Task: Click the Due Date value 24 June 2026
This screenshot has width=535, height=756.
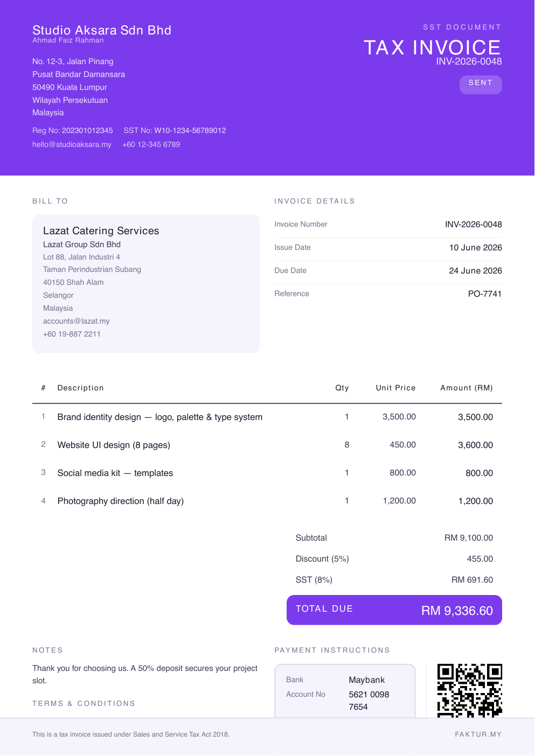Action: click(x=476, y=271)
